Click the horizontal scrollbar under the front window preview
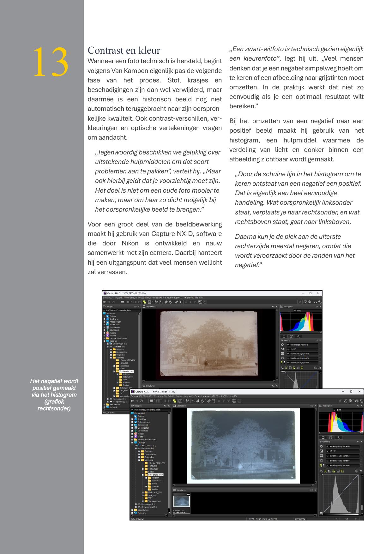This screenshot has width=392, height=554. pyautogui.click(x=244, y=485)
